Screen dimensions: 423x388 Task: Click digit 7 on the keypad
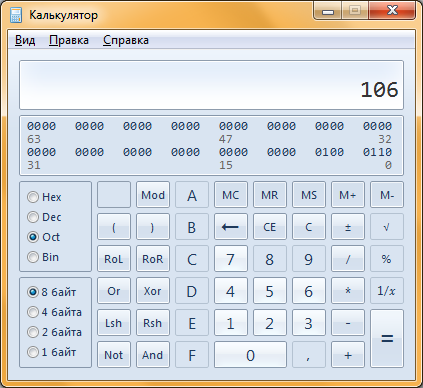pos(231,259)
